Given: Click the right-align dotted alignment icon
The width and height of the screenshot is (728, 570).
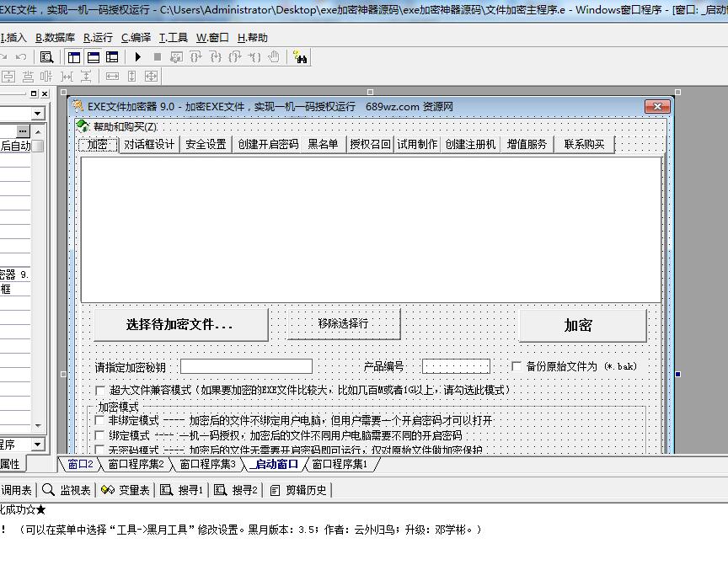Looking at the screenshot, I should 46,77.
